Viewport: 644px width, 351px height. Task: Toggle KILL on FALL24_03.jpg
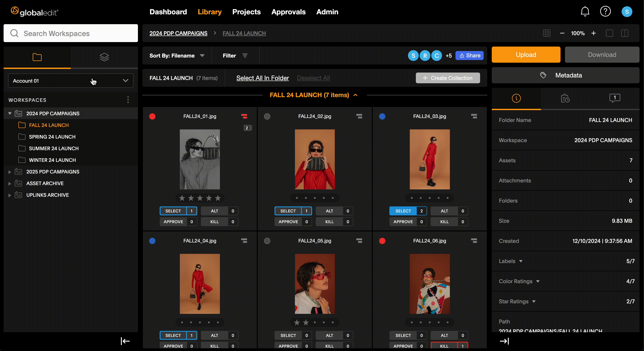click(x=449, y=221)
